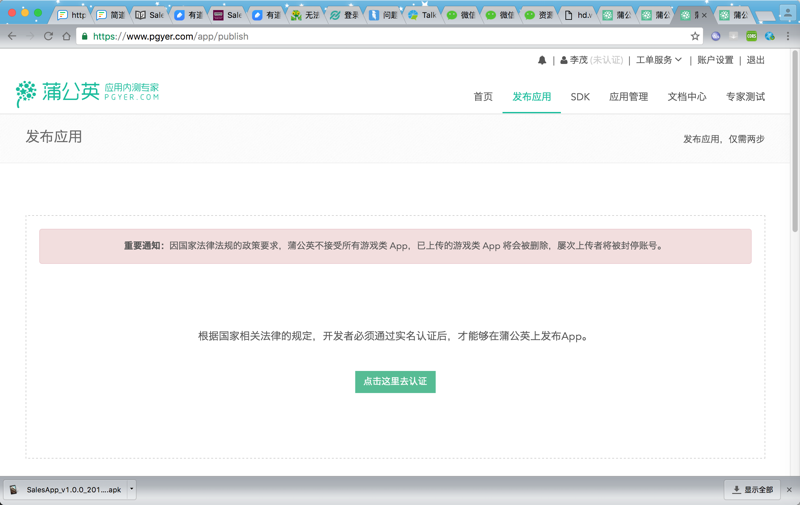Switch to the 资 WeChat browser tab
The image size is (800, 505).
(x=540, y=15)
